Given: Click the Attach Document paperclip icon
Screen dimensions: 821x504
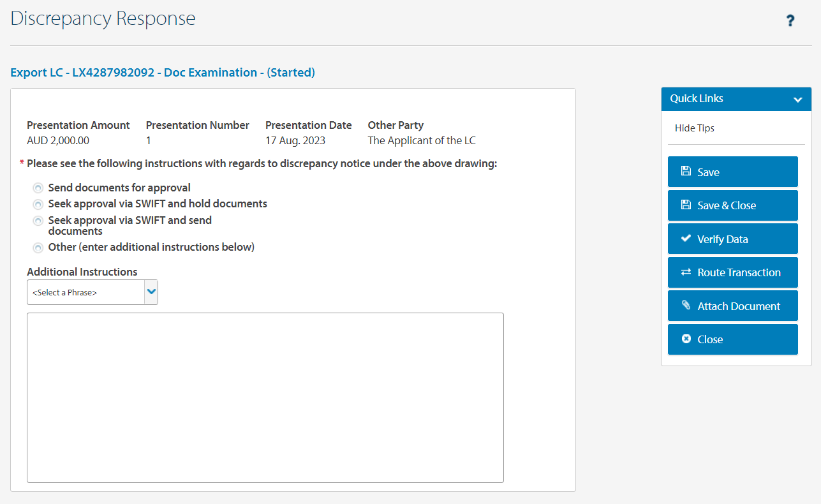Looking at the screenshot, I should pos(686,305).
